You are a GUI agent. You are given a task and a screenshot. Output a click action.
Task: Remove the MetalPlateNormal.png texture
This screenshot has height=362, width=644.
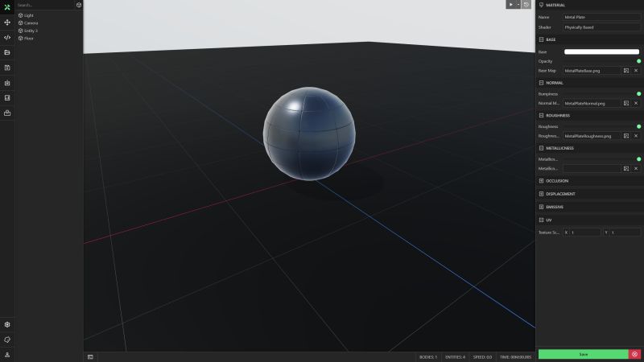point(636,103)
